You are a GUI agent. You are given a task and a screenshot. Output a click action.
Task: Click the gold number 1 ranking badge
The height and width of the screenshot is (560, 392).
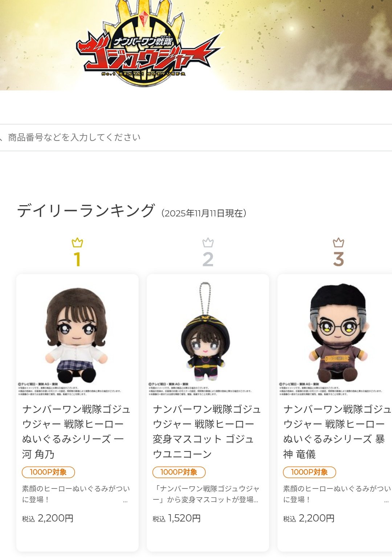click(77, 259)
